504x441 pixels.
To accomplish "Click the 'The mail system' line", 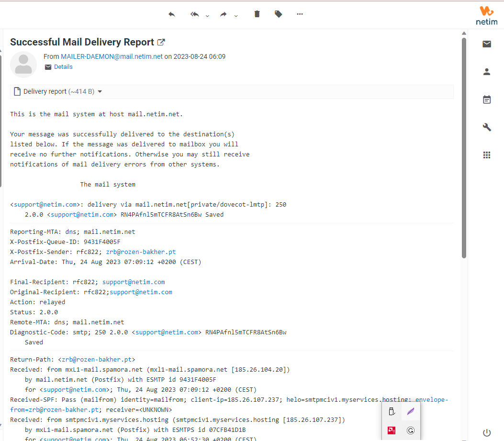I will pyautogui.click(x=108, y=184).
